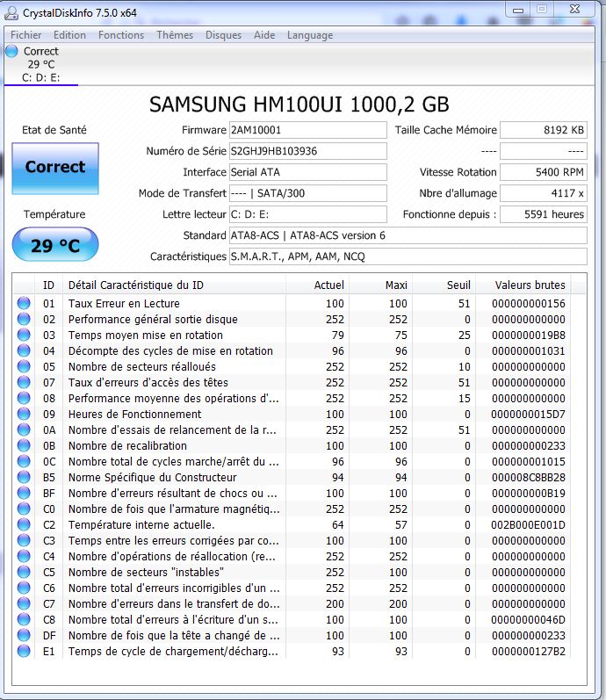Image resolution: width=606 pixels, height=700 pixels.
Task: Click the CrystalDiskInfo title bar app icon
Action: click(11, 13)
